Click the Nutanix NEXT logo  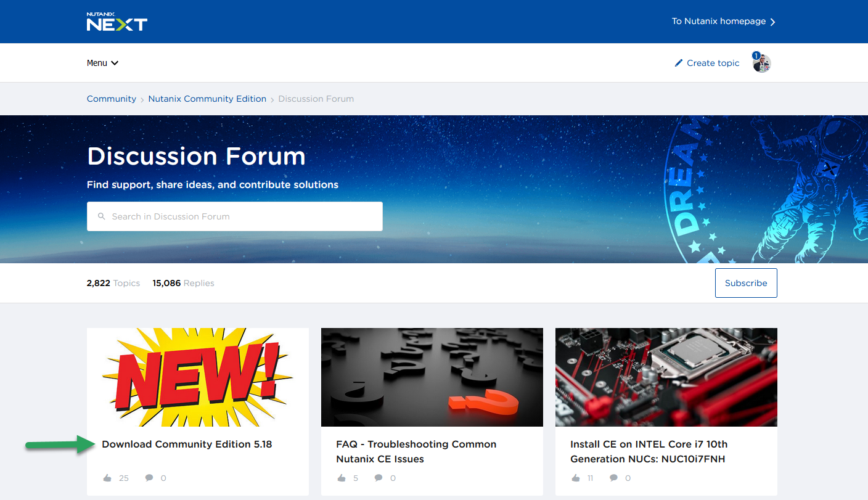(117, 22)
